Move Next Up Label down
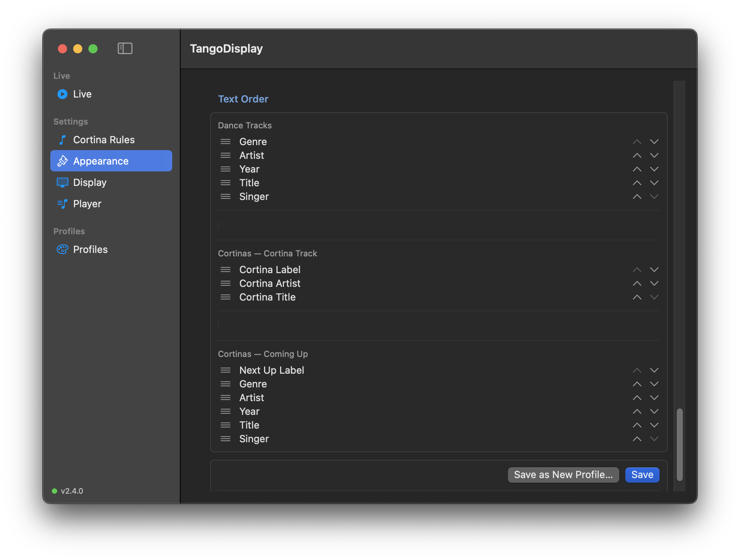740x560 pixels. [654, 370]
